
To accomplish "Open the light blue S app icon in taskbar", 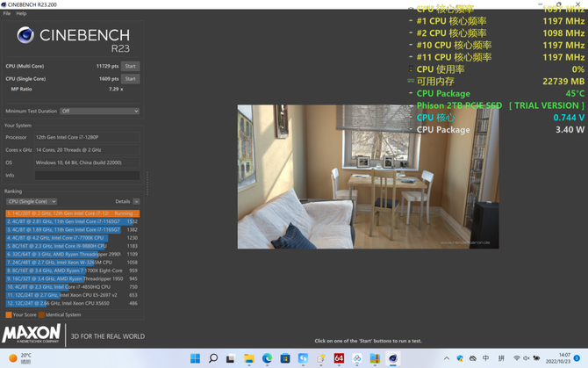I will coord(303,358).
